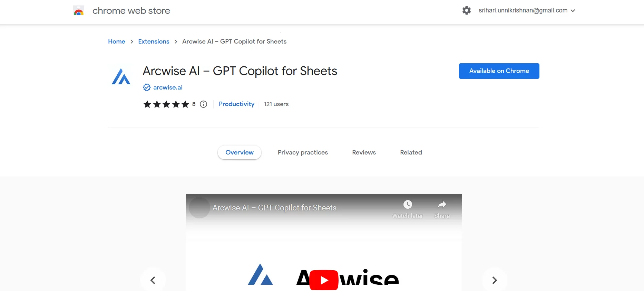The image size is (644, 291).
Task: Switch to the Related tab
Action: [411, 152]
